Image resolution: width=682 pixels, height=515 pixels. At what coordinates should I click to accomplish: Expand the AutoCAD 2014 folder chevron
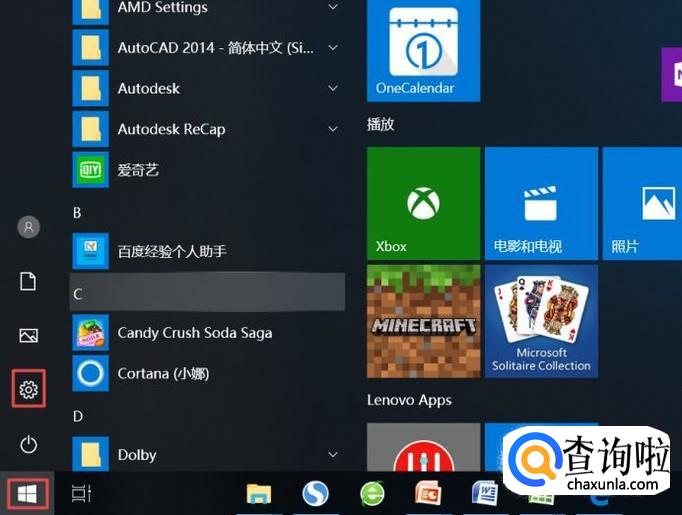333,47
